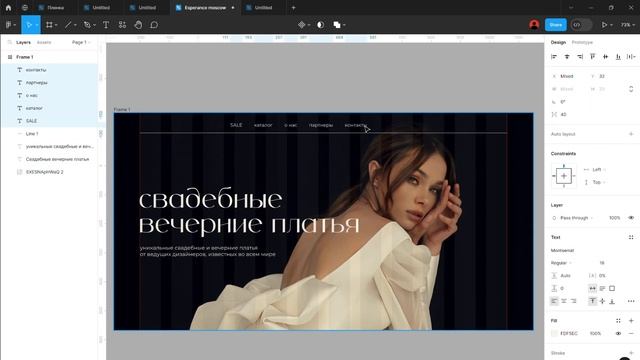Open the Resources components tool

pos(122,25)
